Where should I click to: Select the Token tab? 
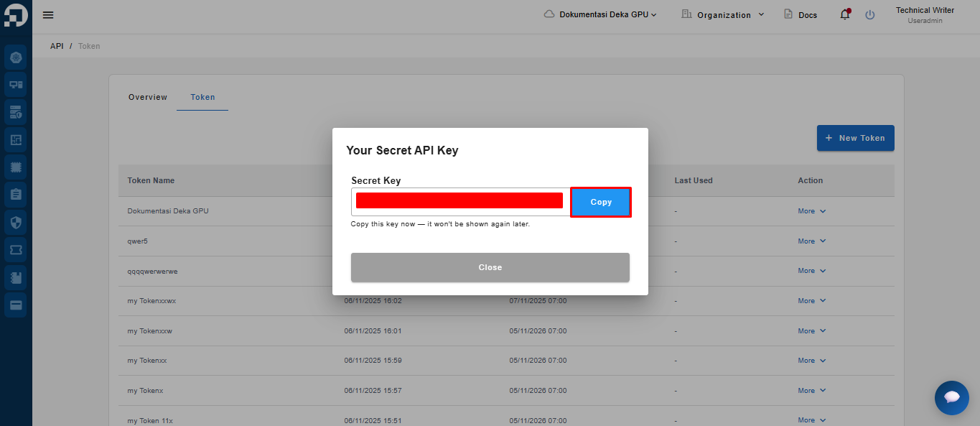coord(202,97)
